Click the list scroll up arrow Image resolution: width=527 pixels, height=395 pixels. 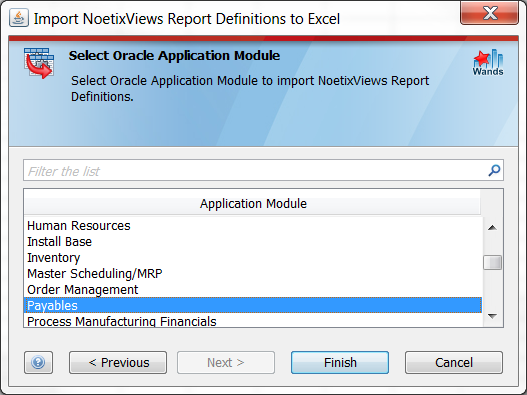tap(493, 228)
